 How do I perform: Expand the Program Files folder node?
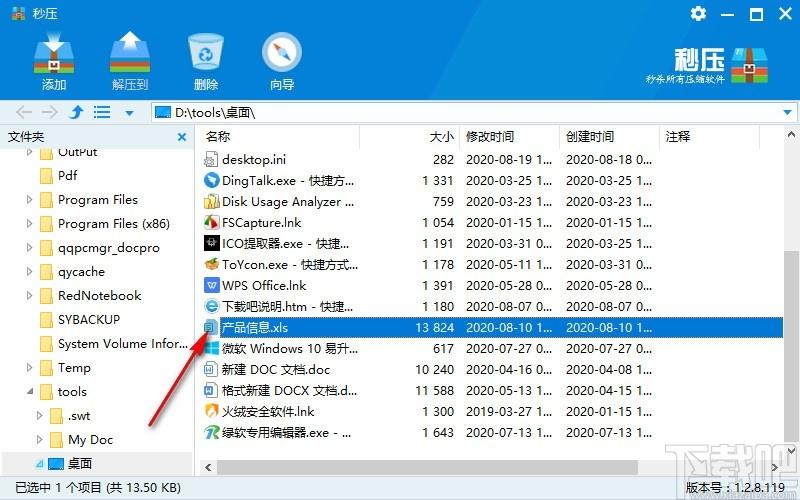coord(29,199)
